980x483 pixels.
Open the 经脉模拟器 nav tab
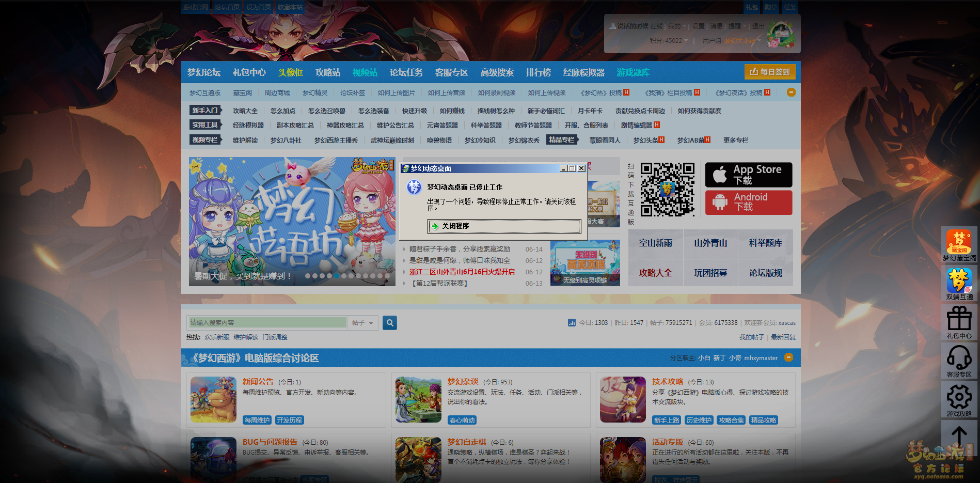click(584, 73)
